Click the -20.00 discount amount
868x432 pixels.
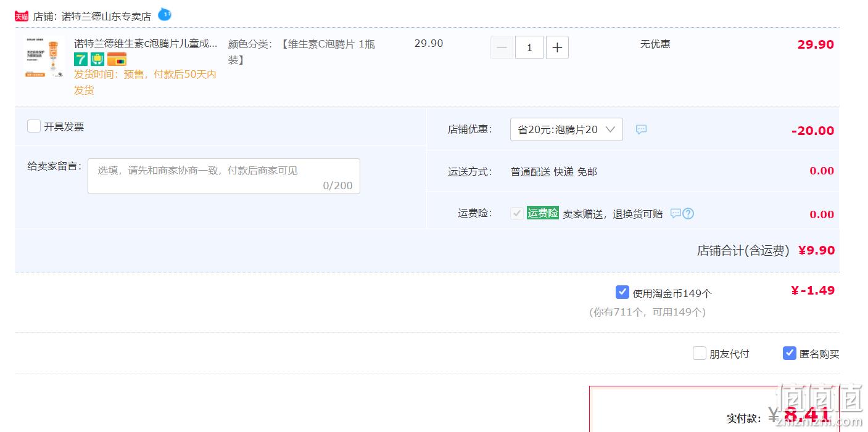[x=812, y=131]
